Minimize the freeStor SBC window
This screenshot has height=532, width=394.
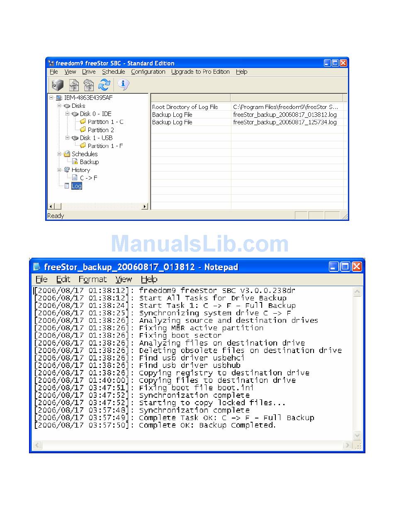327,63
